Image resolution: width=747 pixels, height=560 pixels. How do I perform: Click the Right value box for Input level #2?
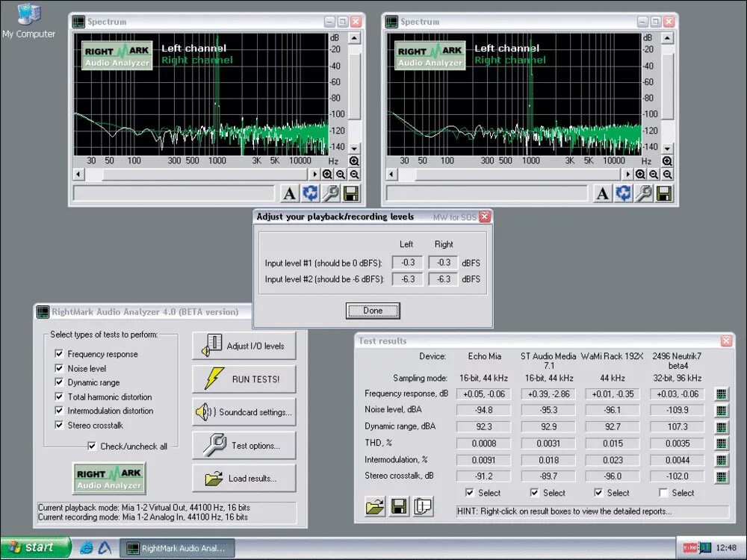coord(443,279)
